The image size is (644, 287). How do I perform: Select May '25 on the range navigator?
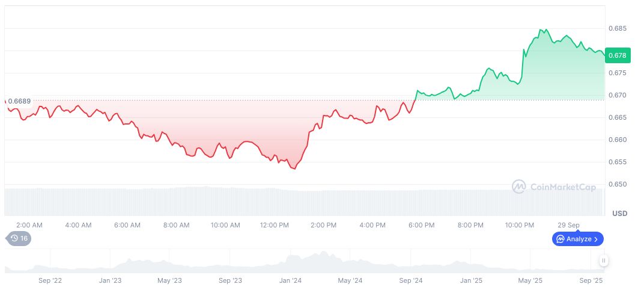(530, 280)
